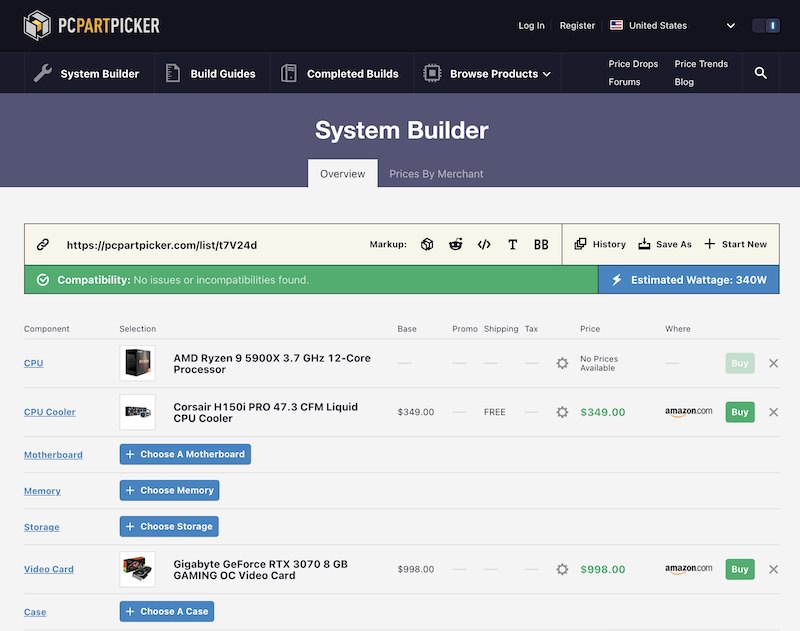Expand the United States country dropdown
The image size is (800, 631).
[x=672, y=25]
